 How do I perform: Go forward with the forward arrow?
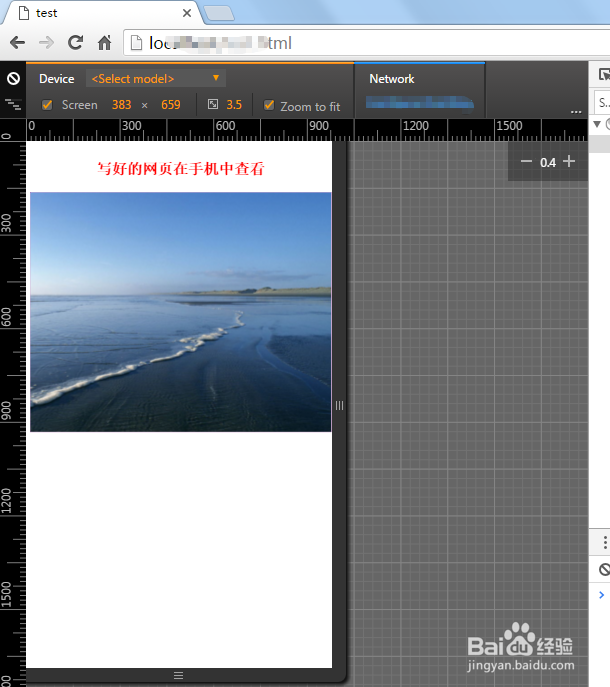tap(46, 43)
